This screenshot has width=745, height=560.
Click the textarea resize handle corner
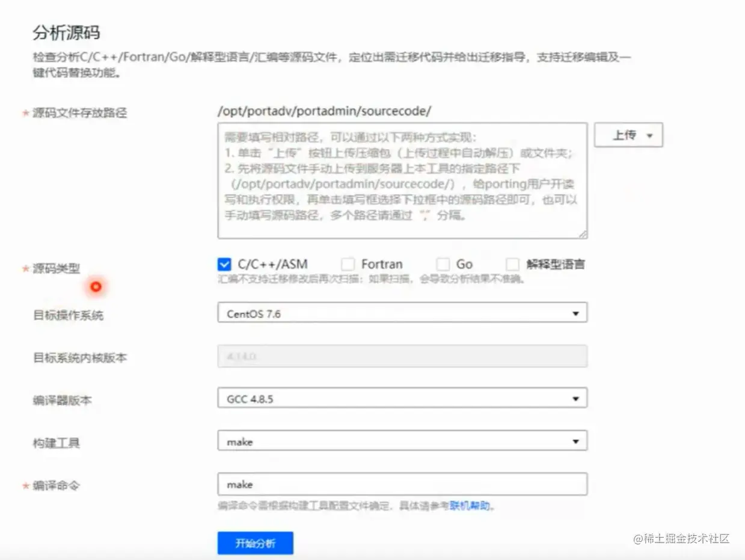point(583,234)
